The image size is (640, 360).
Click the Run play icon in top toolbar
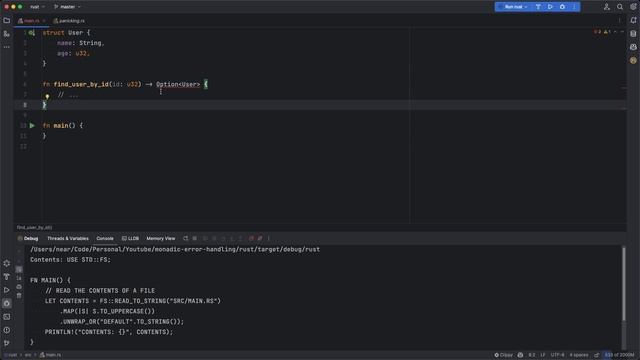point(550,7)
